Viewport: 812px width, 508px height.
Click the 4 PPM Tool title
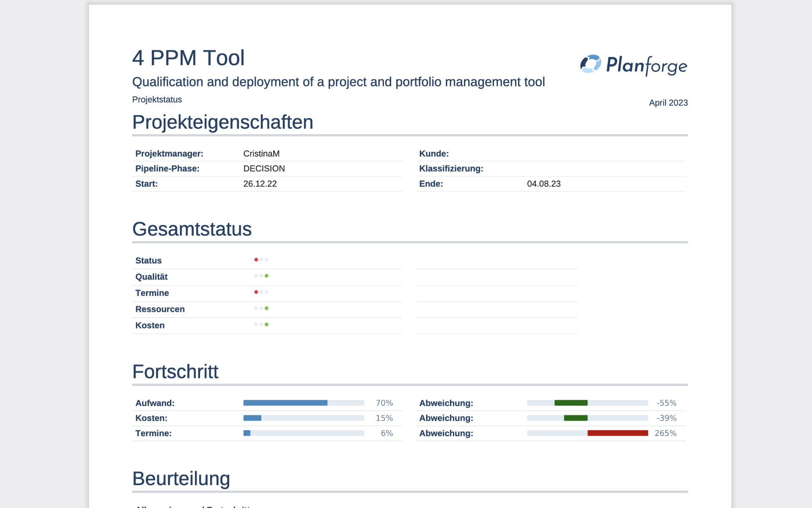(x=188, y=58)
